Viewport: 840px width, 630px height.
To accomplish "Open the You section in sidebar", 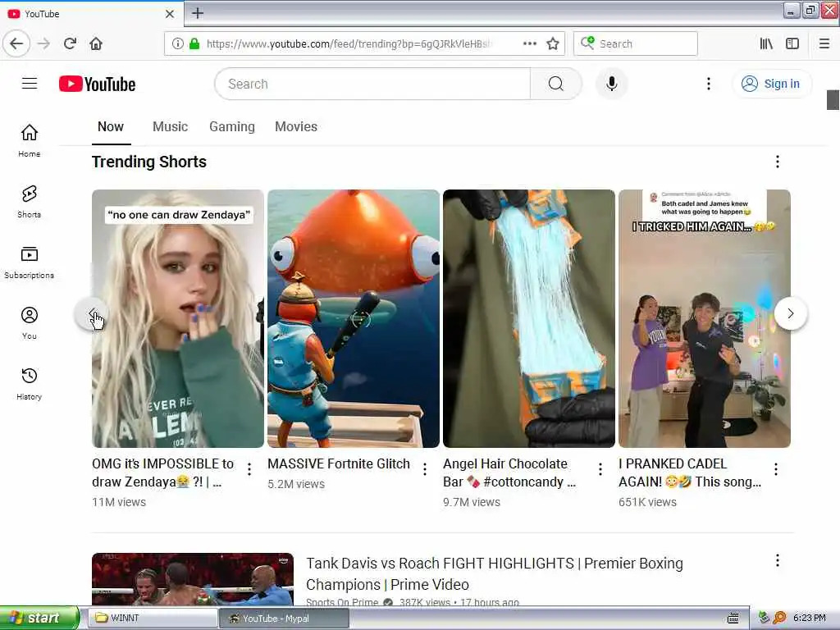I will tap(30, 323).
